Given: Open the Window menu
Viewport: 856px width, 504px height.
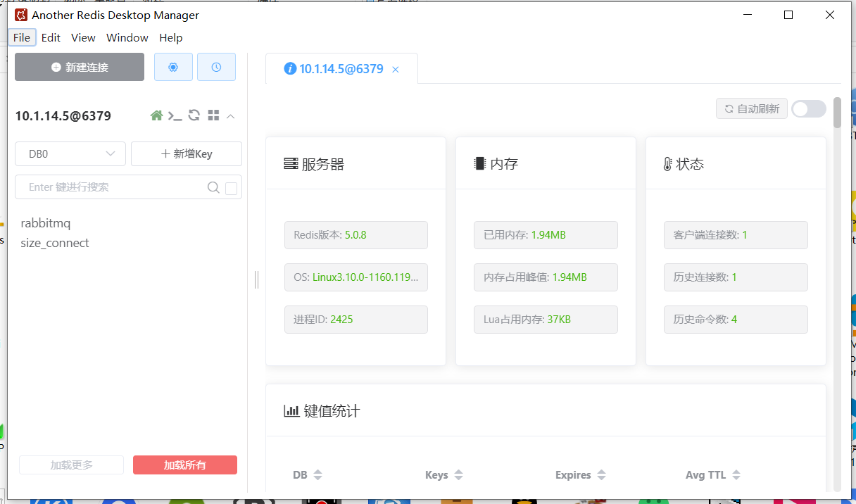Looking at the screenshot, I should click(x=127, y=37).
